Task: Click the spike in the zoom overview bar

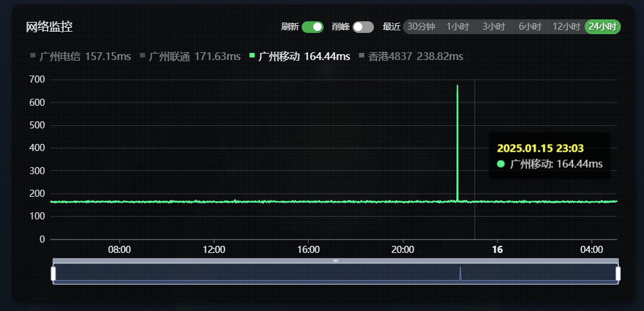Action: click(460, 272)
